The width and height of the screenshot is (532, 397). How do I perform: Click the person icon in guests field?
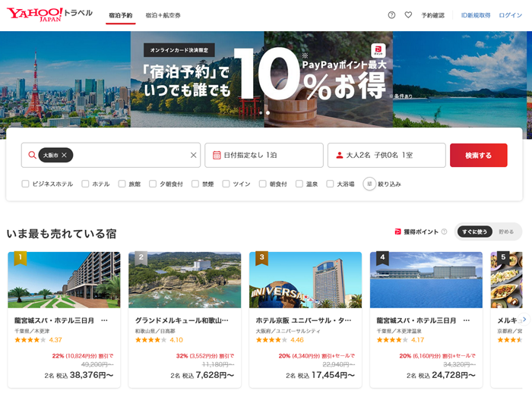(x=339, y=155)
